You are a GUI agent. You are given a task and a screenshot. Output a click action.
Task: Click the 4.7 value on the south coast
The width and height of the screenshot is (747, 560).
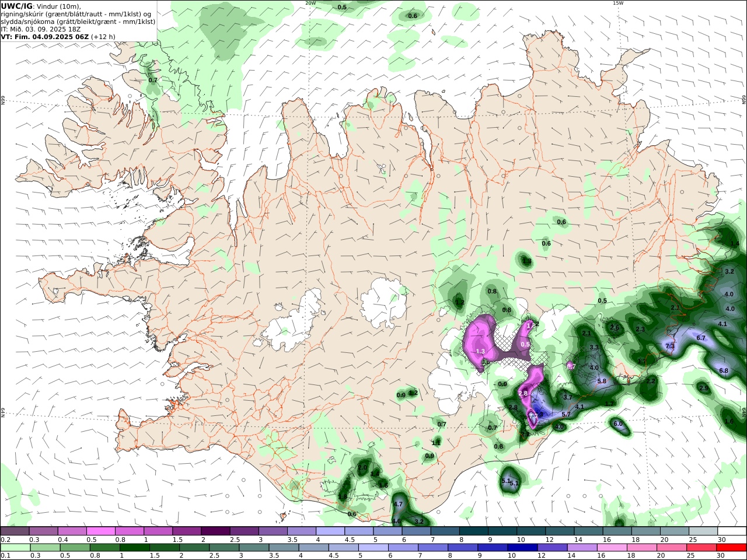pos(398,504)
